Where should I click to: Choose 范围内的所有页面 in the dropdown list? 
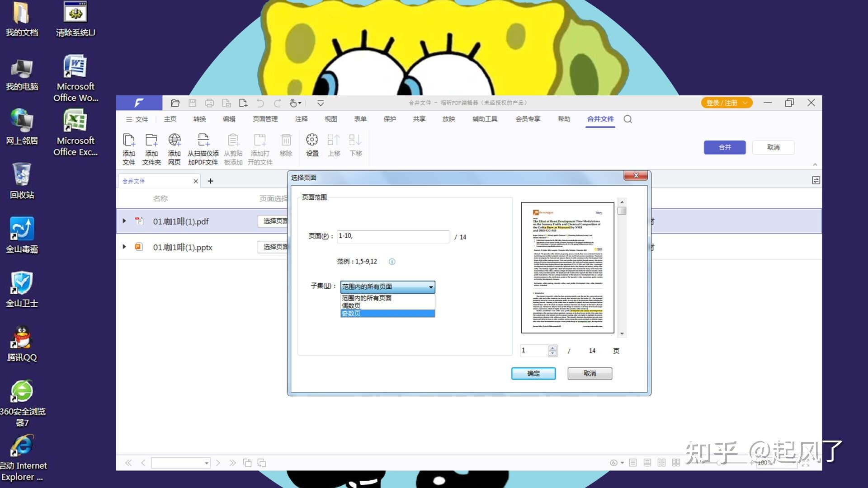pos(387,298)
